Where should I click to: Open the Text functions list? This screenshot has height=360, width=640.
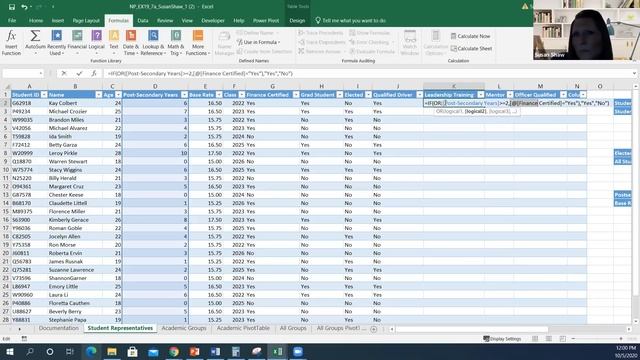114,42
